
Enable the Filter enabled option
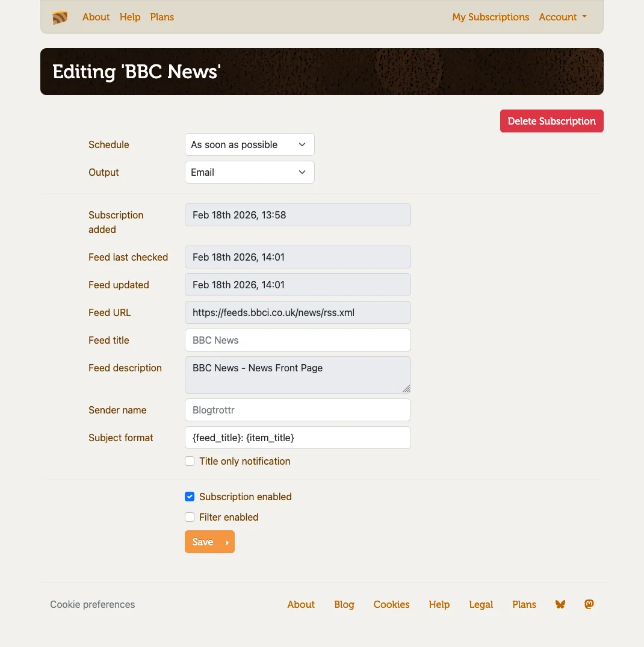point(190,517)
